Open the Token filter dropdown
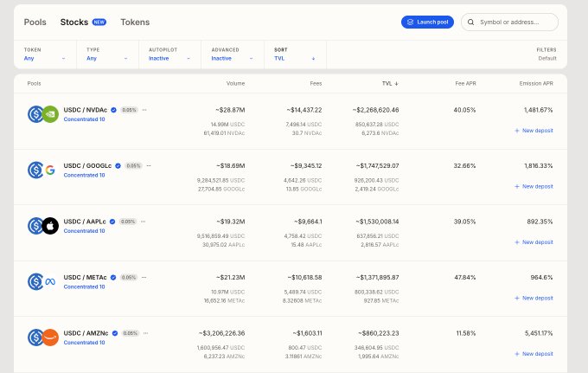588x373 pixels. [45, 55]
